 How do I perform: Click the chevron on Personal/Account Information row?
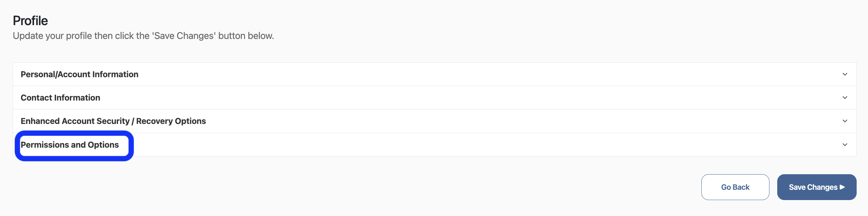[x=845, y=74]
